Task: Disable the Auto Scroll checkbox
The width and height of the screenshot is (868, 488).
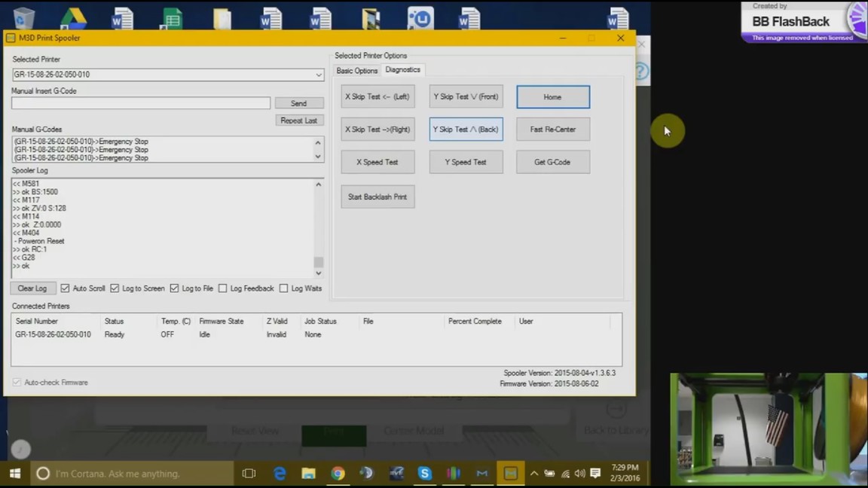Action: click(66, 288)
